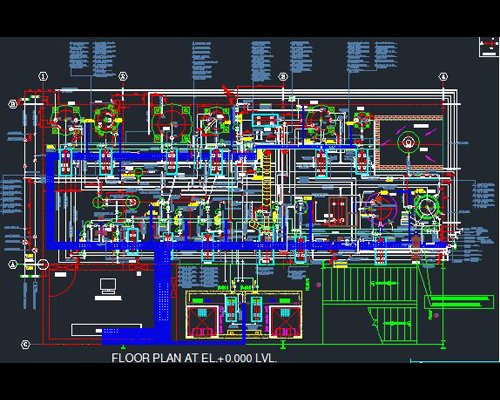The image size is (500, 400).
Task: Click grid bubble 1 at the top
Action: point(43,77)
